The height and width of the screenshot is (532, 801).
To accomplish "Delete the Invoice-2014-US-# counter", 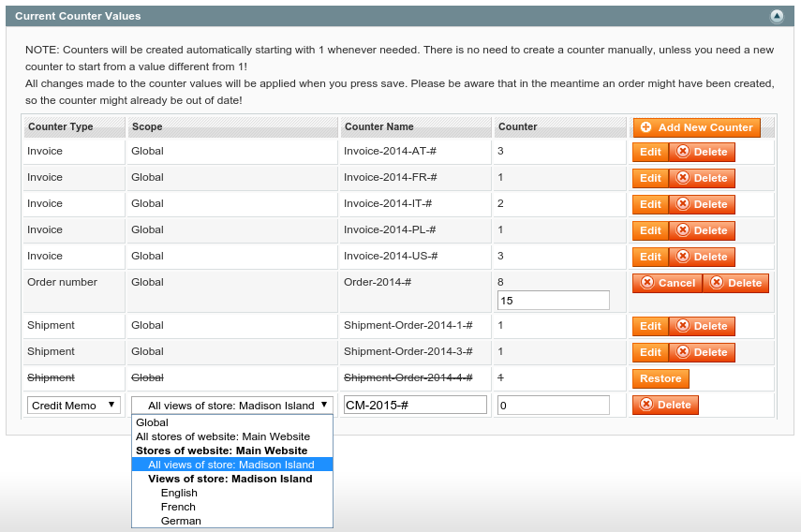I will tap(702, 257).
